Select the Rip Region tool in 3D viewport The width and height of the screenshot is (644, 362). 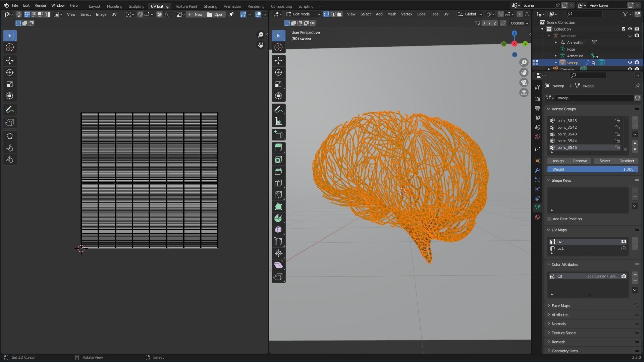[278, 277]
